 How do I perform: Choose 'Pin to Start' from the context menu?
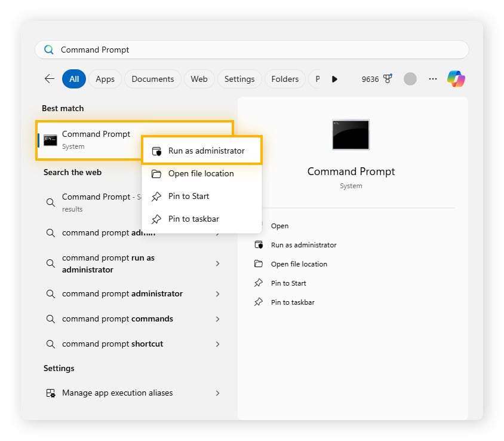click(x=188, y=196)
